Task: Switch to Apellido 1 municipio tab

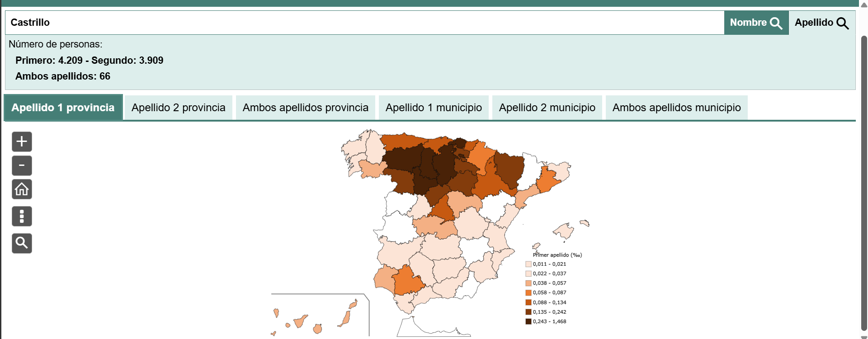Action: [x=434, y=108]
